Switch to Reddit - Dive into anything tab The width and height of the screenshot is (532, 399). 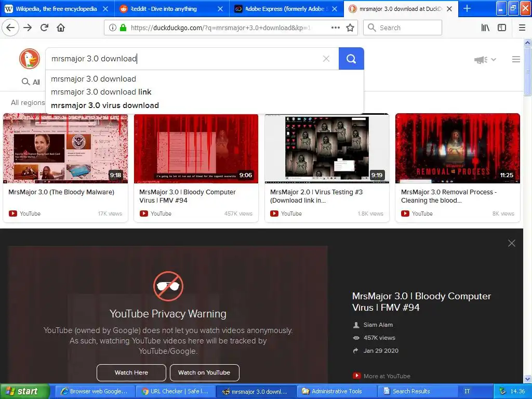tap(171, 9)
